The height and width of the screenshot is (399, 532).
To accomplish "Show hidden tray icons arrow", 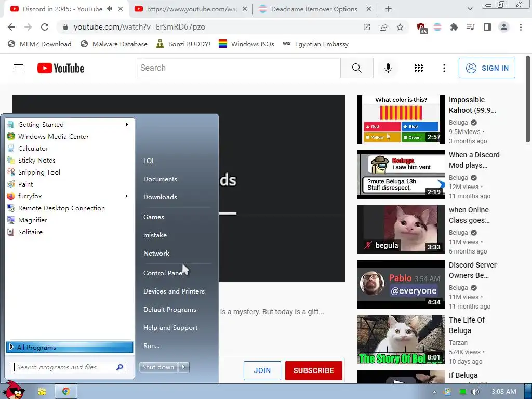I will click(x=434, y=392).
